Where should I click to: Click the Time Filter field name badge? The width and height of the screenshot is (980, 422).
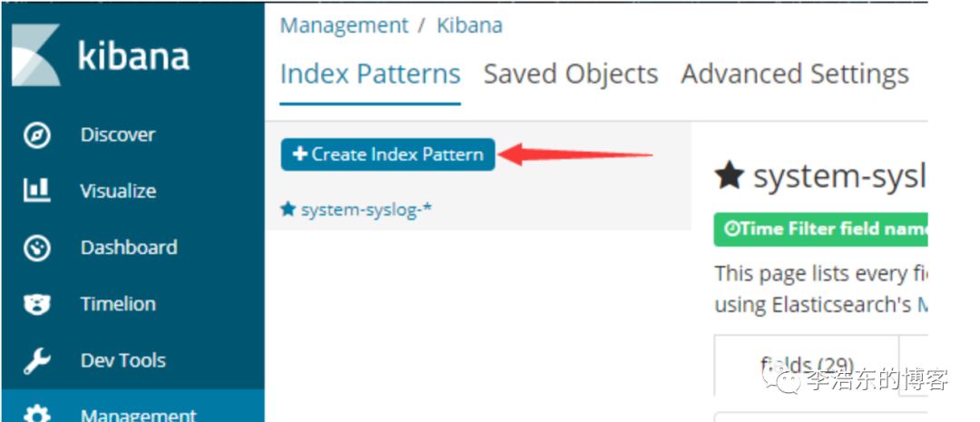[x=820, y=230]
